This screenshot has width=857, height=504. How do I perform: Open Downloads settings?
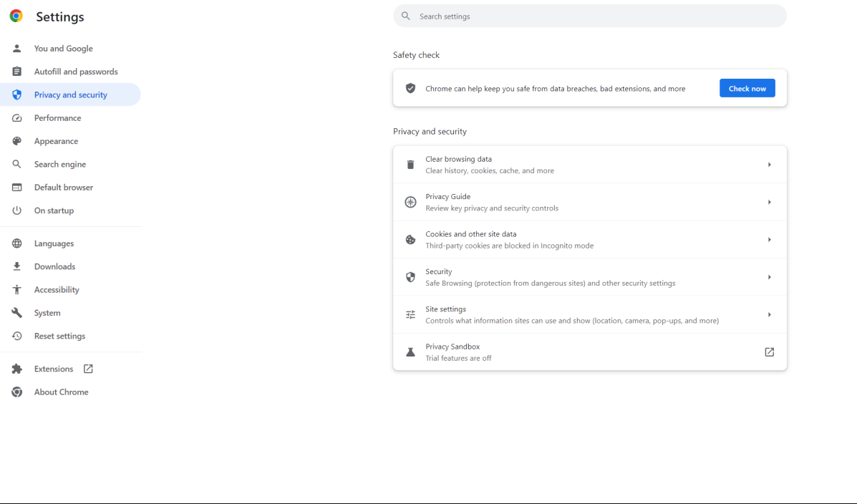coord(54,267)
